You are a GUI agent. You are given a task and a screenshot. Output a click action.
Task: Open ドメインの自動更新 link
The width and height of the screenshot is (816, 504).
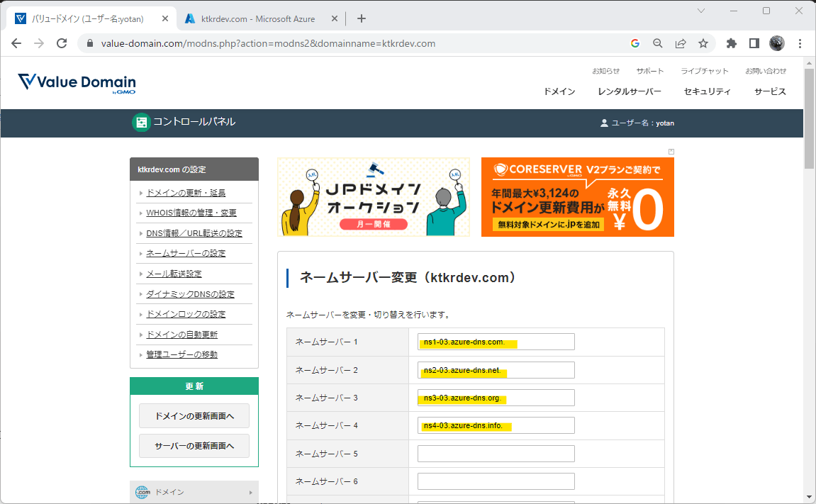(182, 335)
